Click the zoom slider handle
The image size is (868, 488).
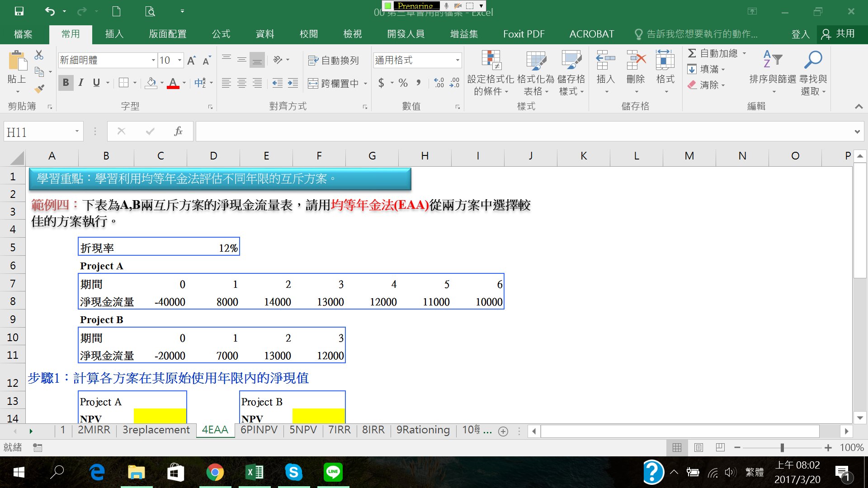coord(782,447)
